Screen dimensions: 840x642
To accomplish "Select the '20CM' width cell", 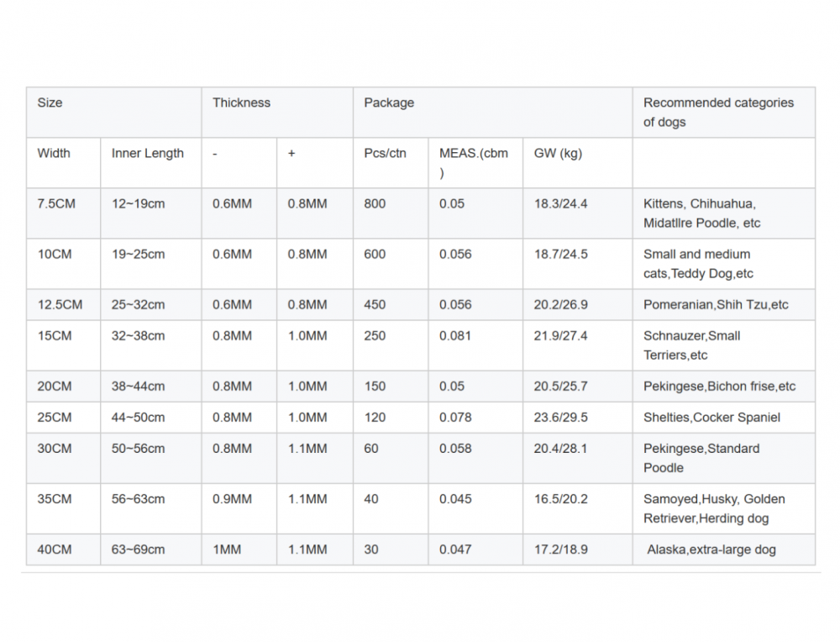I will [x=63, y=387].
